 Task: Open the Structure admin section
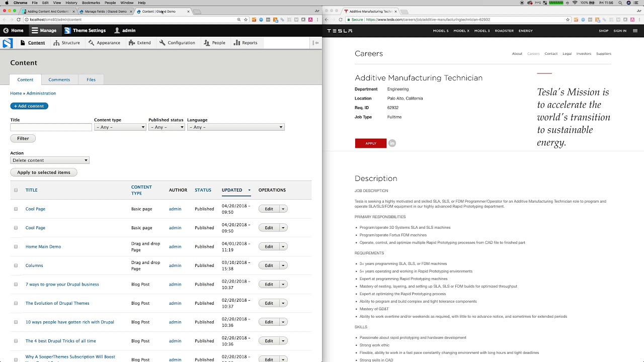tap(67, 43)
